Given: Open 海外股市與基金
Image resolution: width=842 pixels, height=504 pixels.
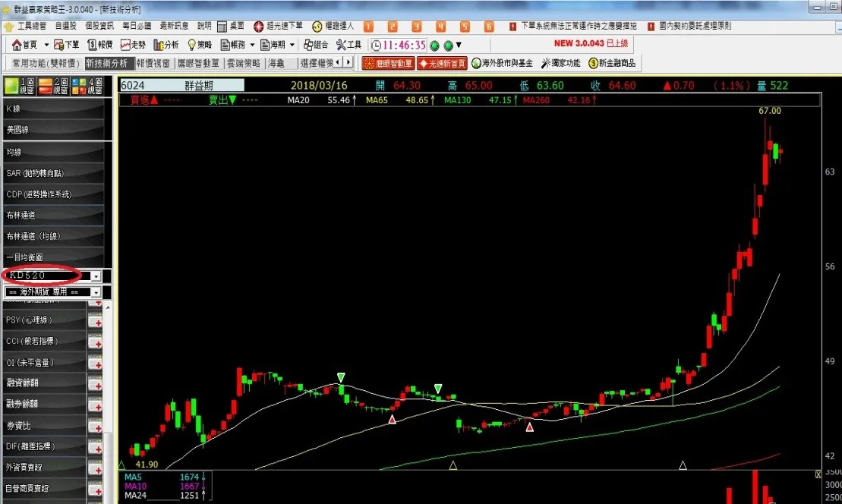Looking at the screenshot, I should pyautogui.click(x=502, y=63).
